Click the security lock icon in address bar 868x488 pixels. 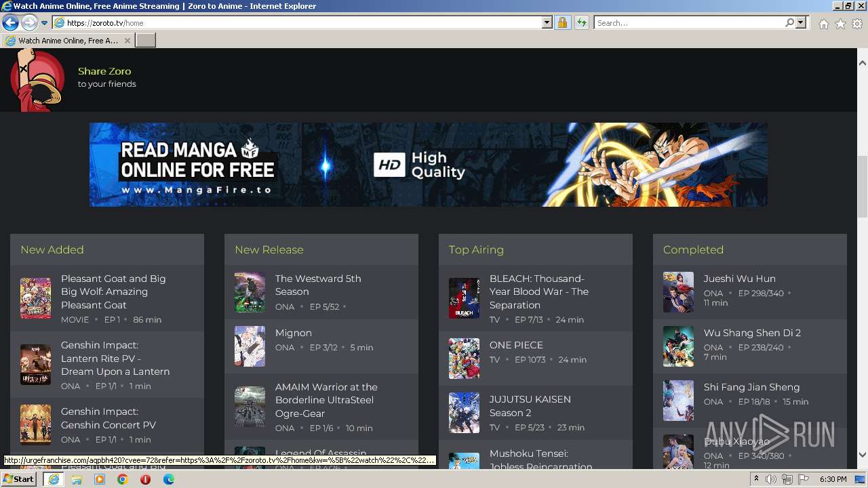(562, 23)
